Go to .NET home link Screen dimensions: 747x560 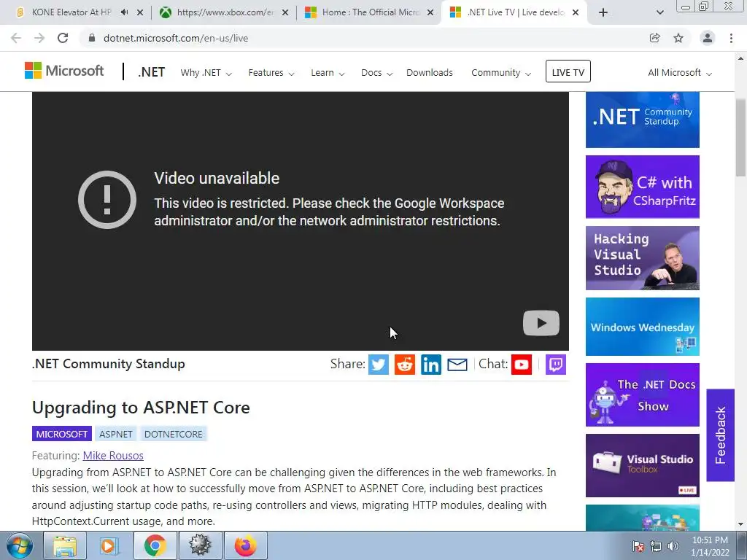coord(151,72)
